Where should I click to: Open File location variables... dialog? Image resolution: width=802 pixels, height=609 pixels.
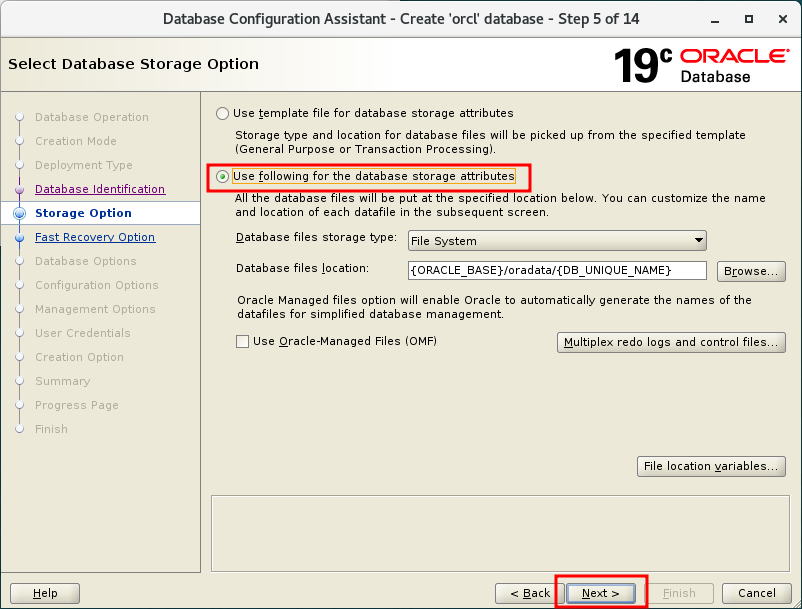point(711,466)
